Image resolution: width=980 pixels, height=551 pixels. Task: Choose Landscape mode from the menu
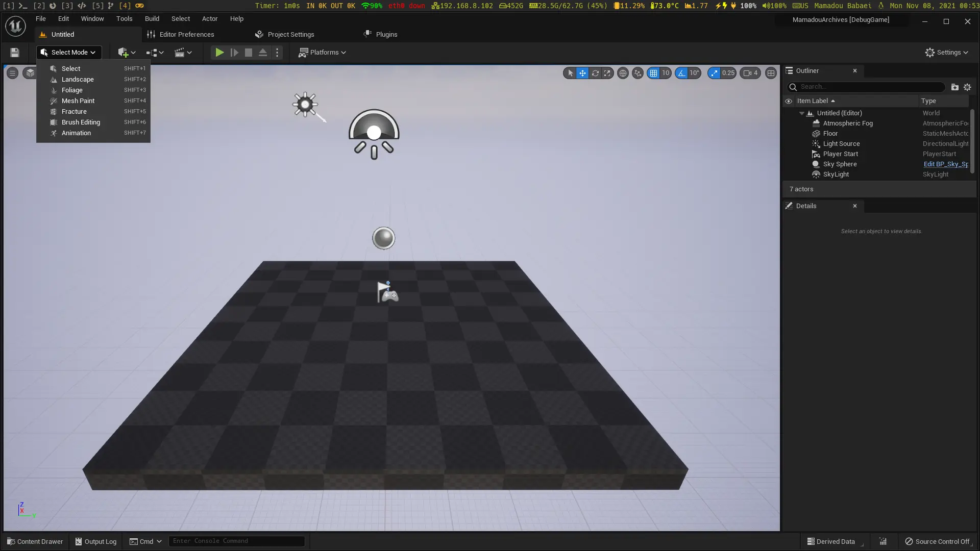(x=78, y=80)
